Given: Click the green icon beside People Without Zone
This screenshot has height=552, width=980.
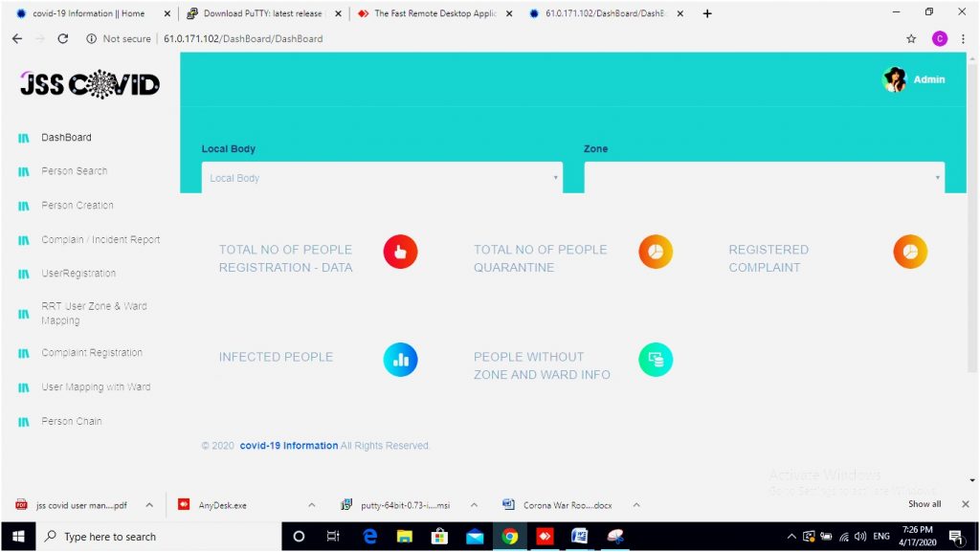Looking at the screenshot, I should [x=655, y=360].
